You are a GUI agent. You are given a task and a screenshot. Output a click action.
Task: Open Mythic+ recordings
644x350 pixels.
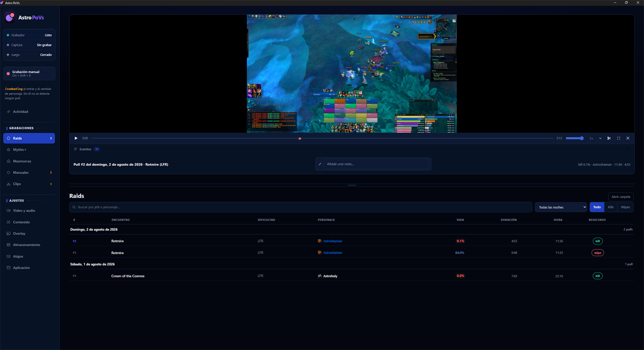coord(29,150)
